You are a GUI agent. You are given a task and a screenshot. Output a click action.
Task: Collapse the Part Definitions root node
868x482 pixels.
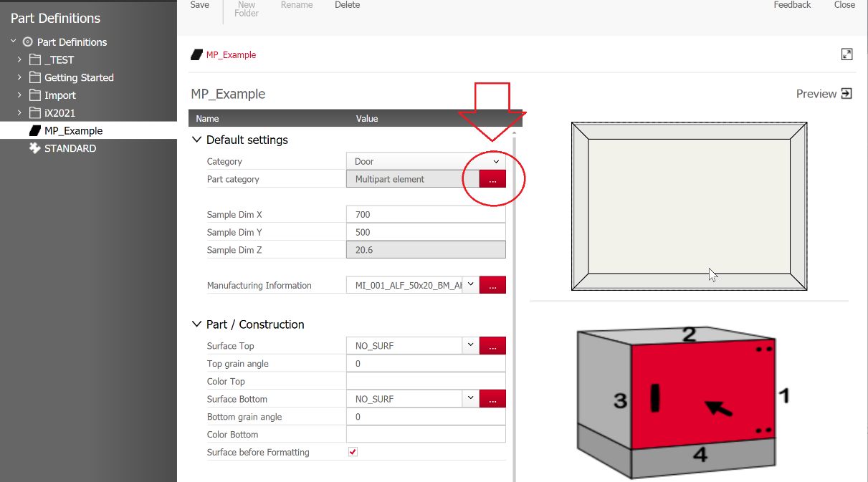14,42
